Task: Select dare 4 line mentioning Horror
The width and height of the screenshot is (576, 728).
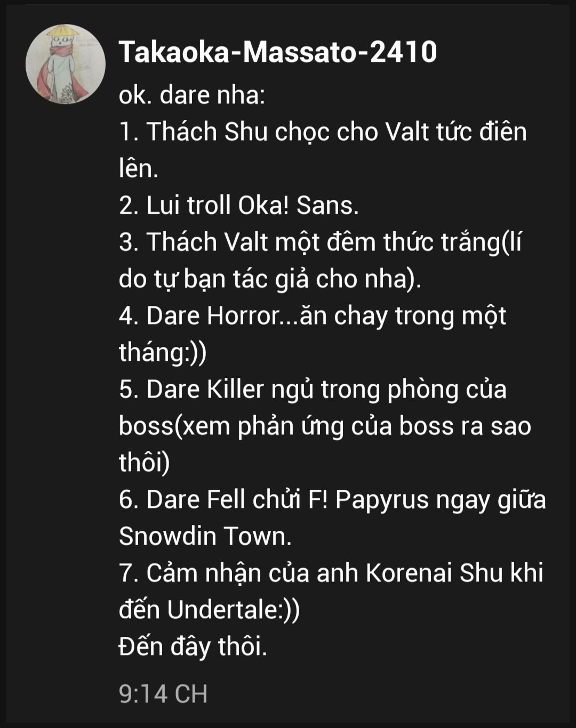Action: pyautogui.click(x=313, y=316)
